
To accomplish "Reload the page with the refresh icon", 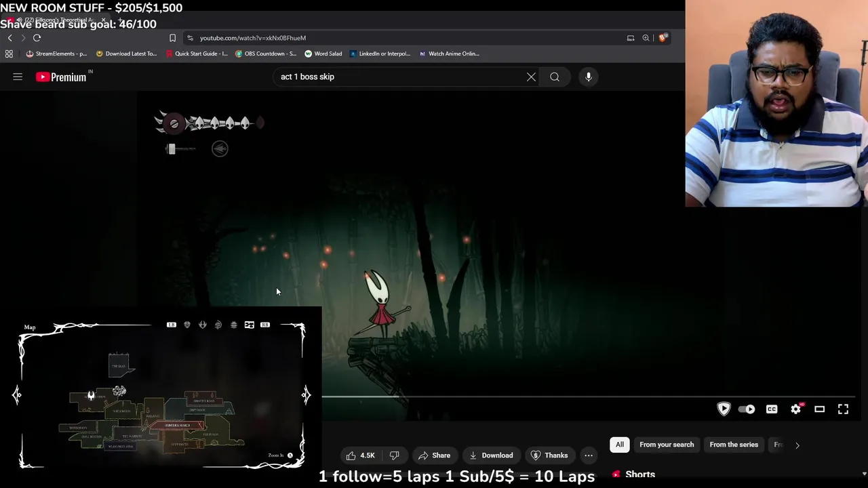I will (x=37, y=38).
